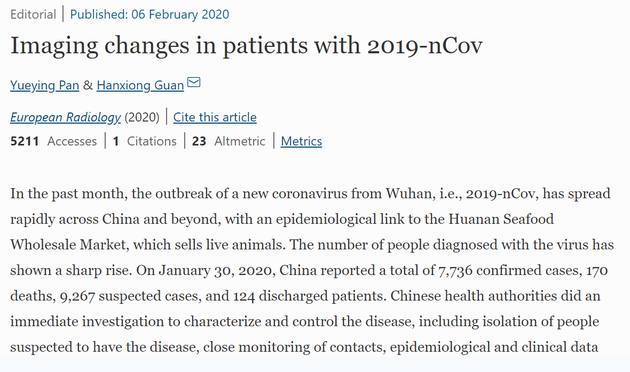
Task: Click the (2020) year next to journal name
Action: (142, 117)
